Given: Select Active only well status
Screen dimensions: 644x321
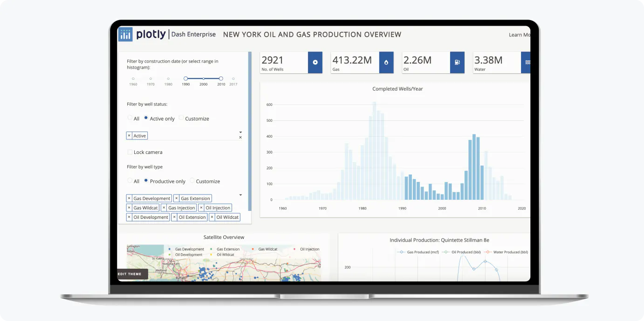Looking at the screenshot, I should pos(146,118).
